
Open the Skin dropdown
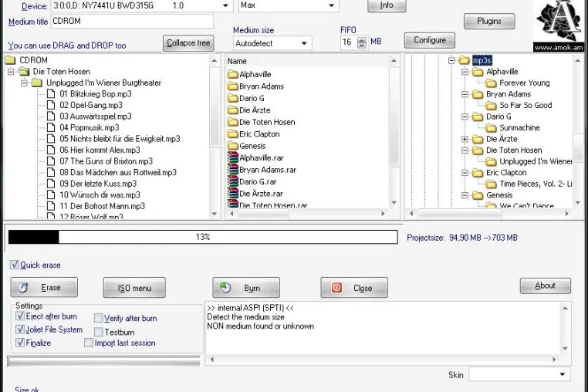(x=563, y=374)
